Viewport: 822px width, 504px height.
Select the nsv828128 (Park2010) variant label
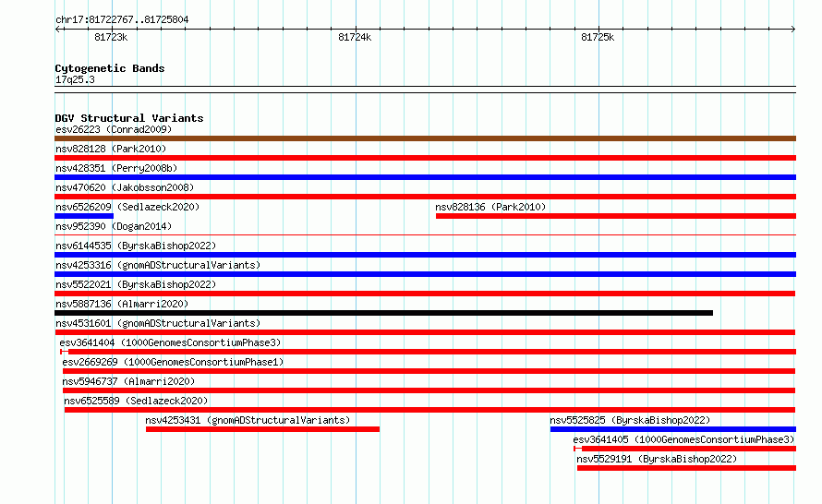point(111,149)
